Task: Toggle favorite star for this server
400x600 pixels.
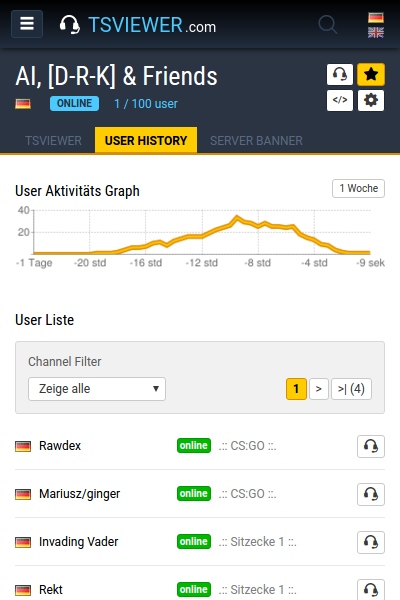Action: point(371,74)
